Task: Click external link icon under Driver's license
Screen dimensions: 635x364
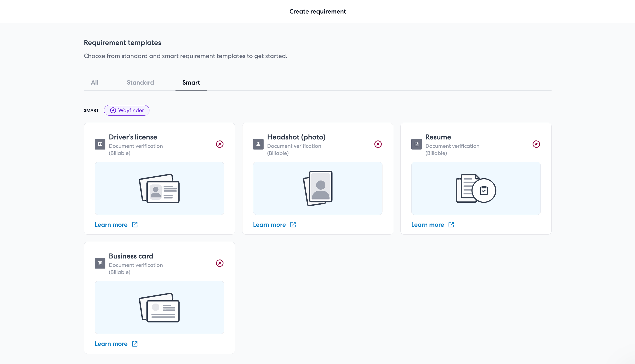Action: (135, 225)
